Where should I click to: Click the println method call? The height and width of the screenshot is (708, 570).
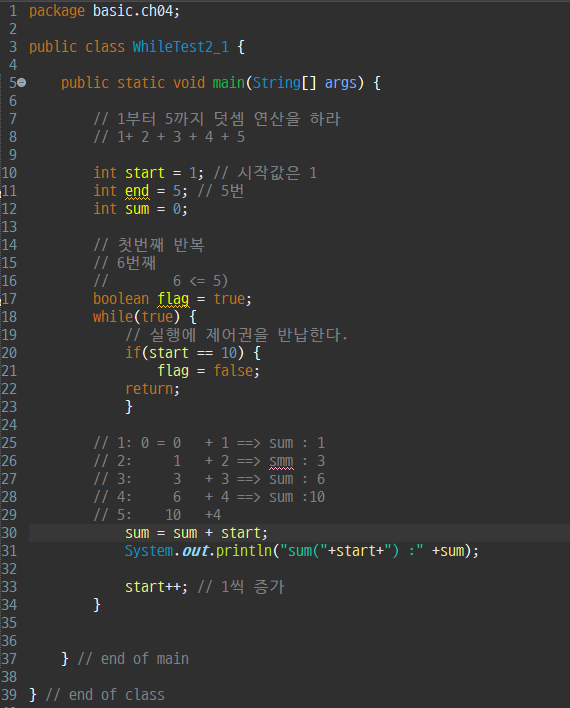pos(244,551)
